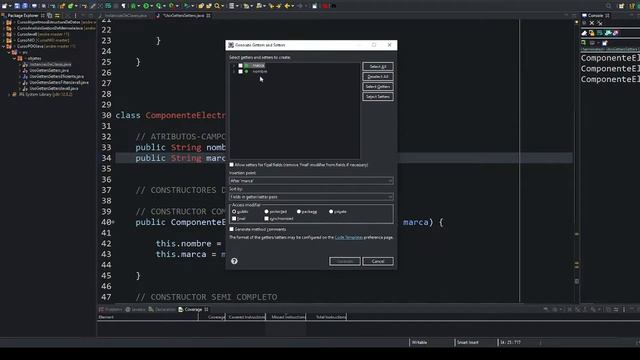Viewport: 640px width, 360px height.
Task: Click the green Run button in toolbar
Action: [146, 6]
